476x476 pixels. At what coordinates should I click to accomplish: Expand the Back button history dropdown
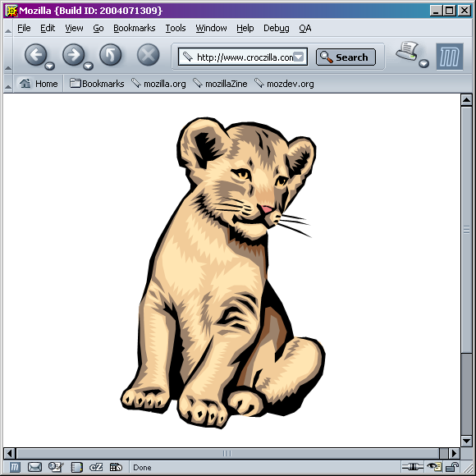(49, 66)
